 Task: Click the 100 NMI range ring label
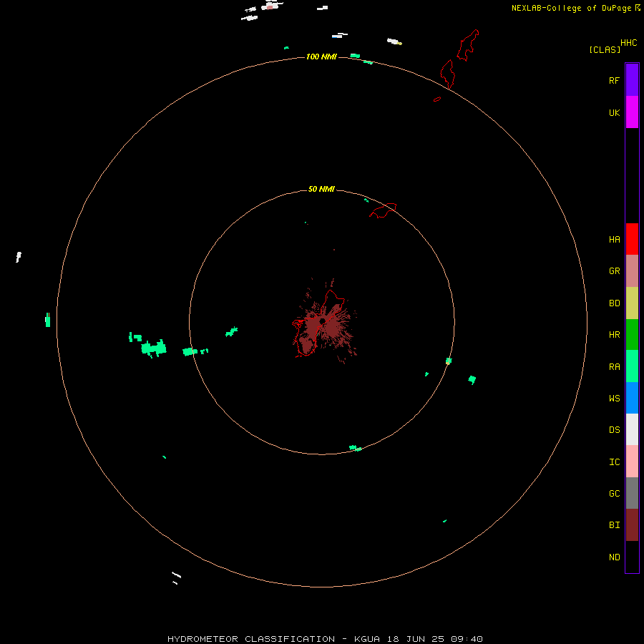(x=321, y=57)
